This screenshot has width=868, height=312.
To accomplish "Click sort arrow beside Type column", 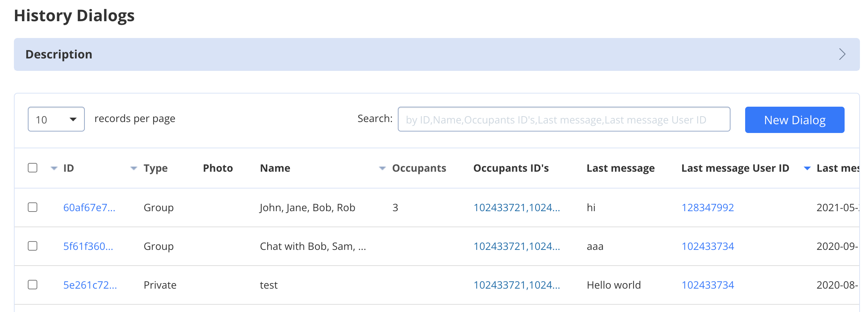I will coord(134,168).
